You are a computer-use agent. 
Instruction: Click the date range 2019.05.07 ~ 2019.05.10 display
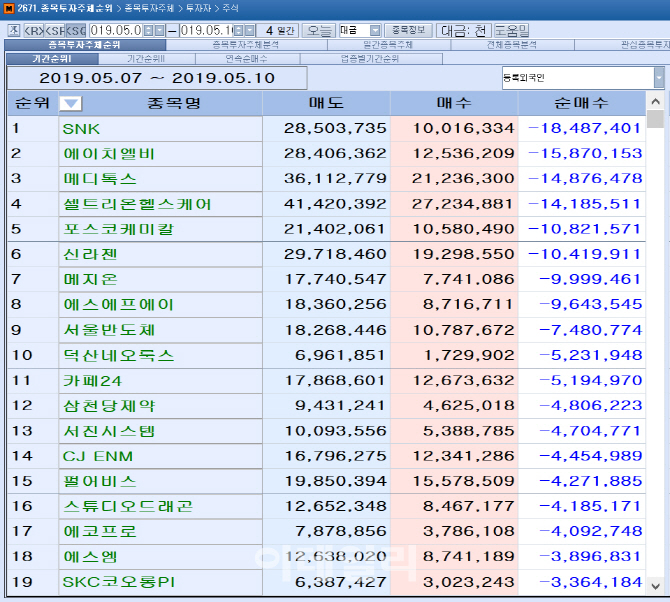click(157, 78)
